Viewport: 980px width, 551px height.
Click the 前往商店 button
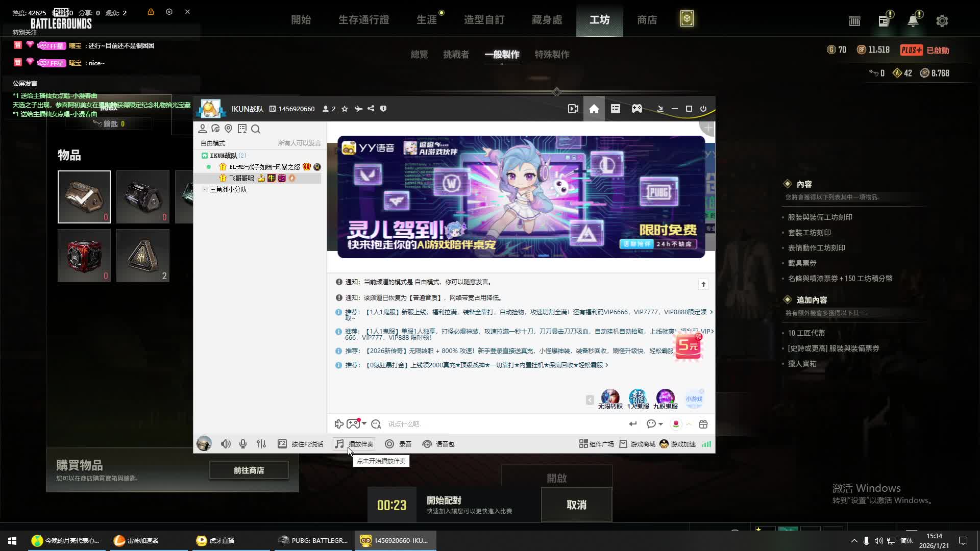coord(249,470)
